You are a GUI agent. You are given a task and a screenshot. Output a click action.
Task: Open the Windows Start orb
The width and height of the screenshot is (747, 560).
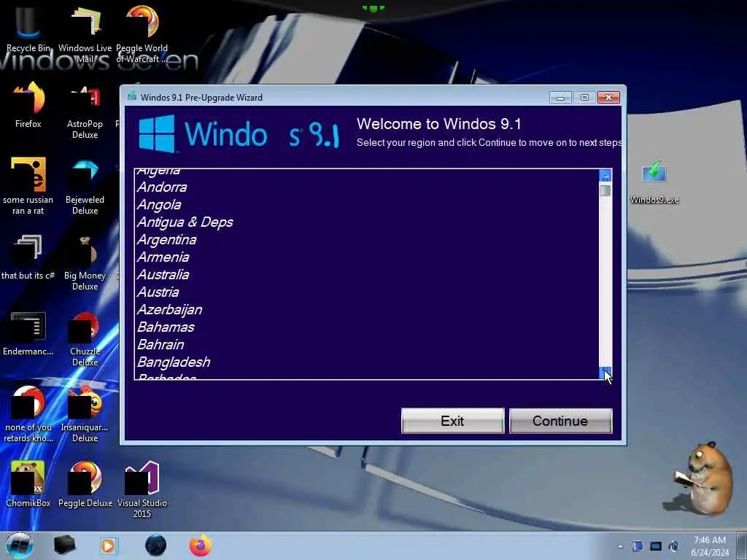(x=20, y=545)
